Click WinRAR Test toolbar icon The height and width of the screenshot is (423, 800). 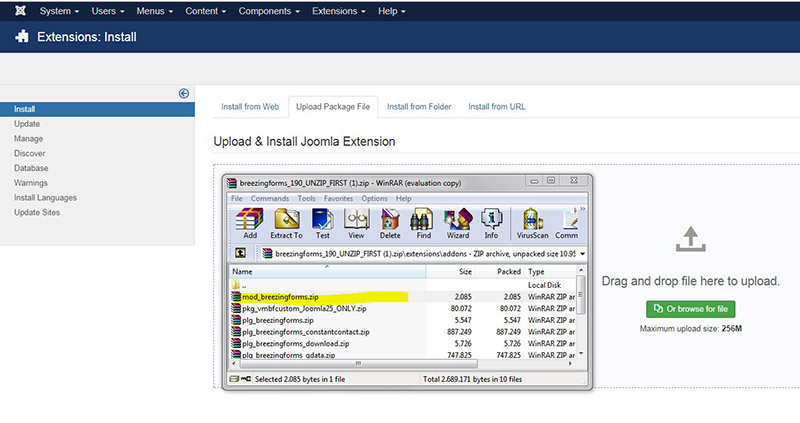(x=322, y=223)
